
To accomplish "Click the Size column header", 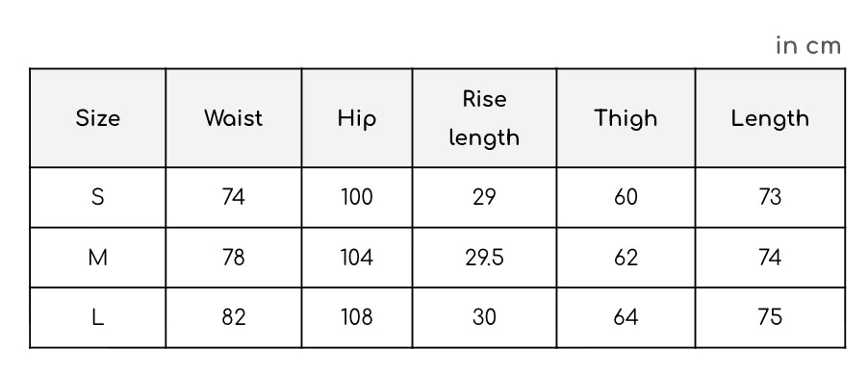I will pos(97,118).
